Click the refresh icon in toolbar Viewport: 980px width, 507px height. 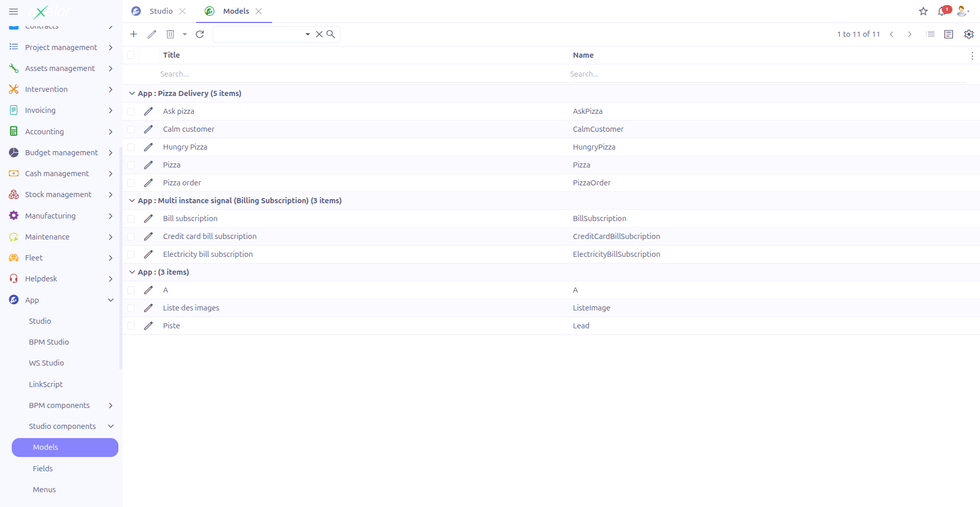200,34
